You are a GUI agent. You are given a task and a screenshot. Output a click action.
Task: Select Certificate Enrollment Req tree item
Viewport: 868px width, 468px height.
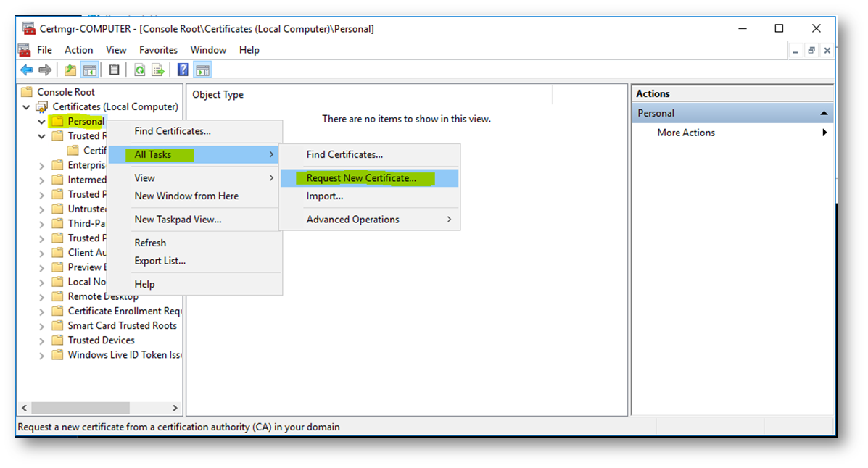tap(125, 311)
